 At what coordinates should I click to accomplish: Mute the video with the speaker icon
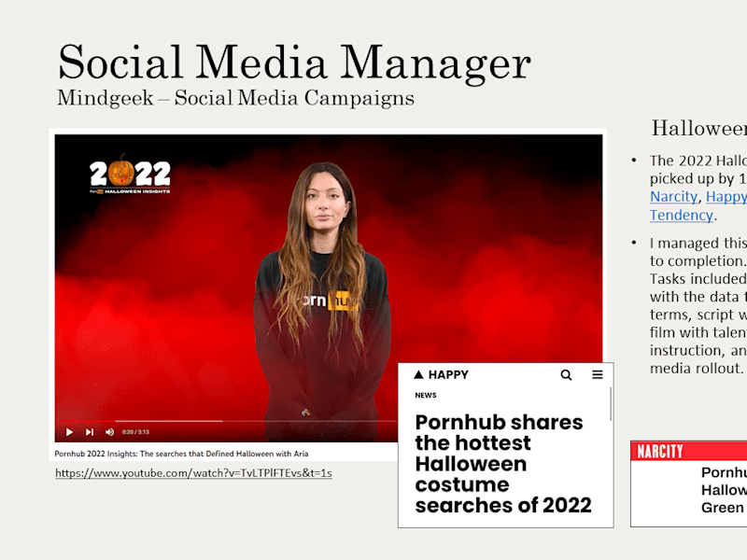point(109,432)
